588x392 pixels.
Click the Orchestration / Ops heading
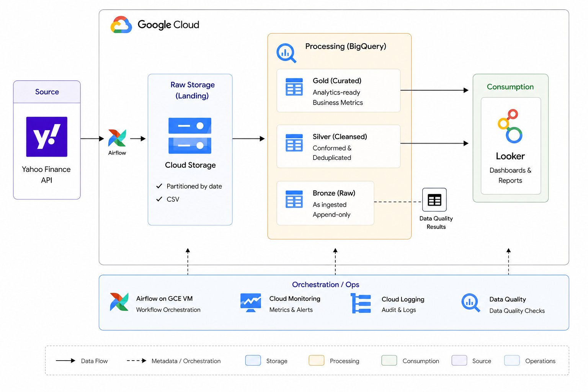coord(325,284)
